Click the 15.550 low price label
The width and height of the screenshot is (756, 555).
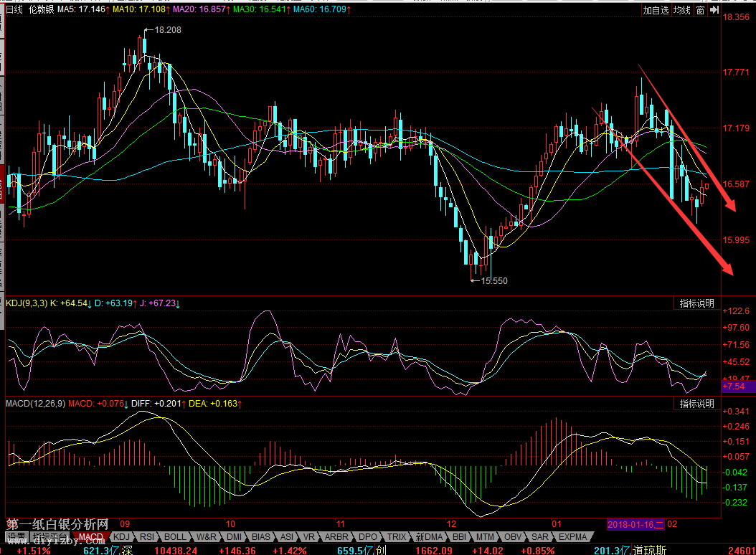pyautogui.click(x=493, y=280)
